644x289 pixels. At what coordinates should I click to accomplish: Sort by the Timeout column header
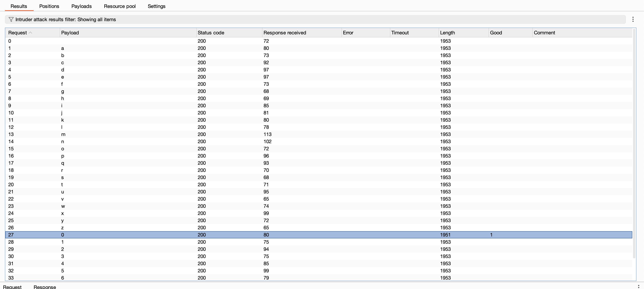414,33
